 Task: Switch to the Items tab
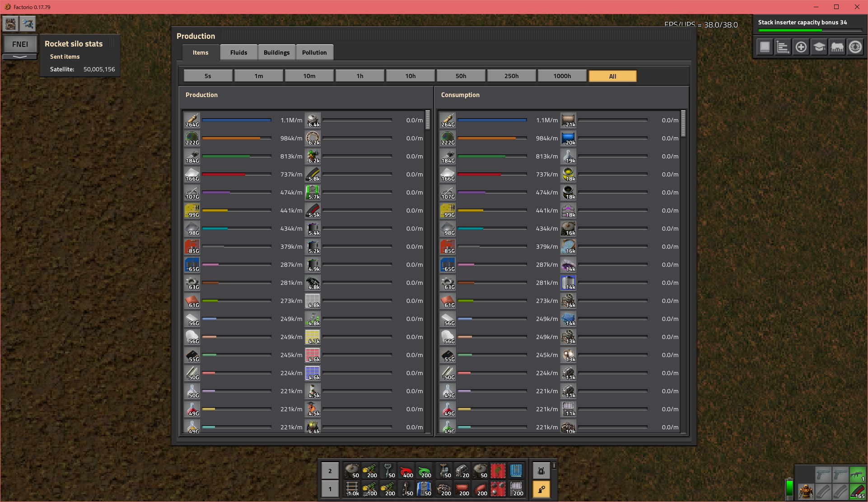pos(201,52)
